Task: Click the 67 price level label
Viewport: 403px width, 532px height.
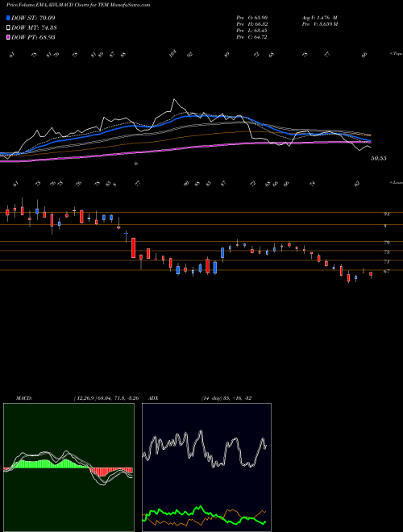Action: pos(386,272)
